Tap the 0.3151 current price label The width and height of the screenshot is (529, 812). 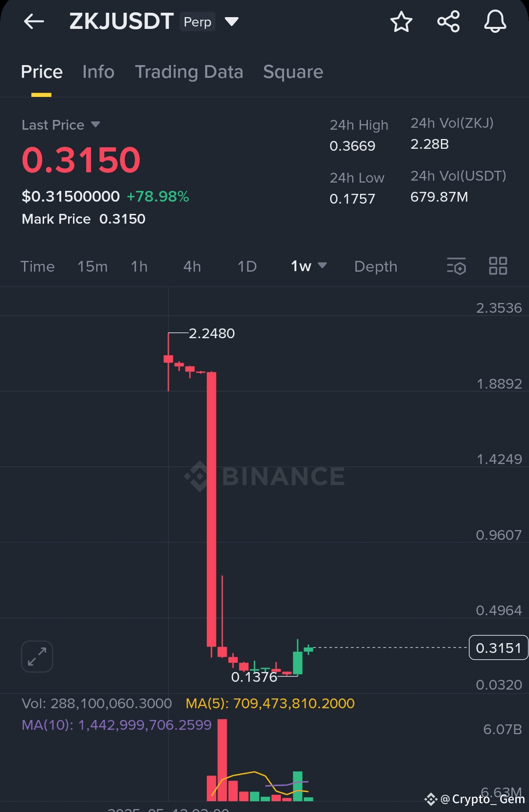click(x=499, y=648)
